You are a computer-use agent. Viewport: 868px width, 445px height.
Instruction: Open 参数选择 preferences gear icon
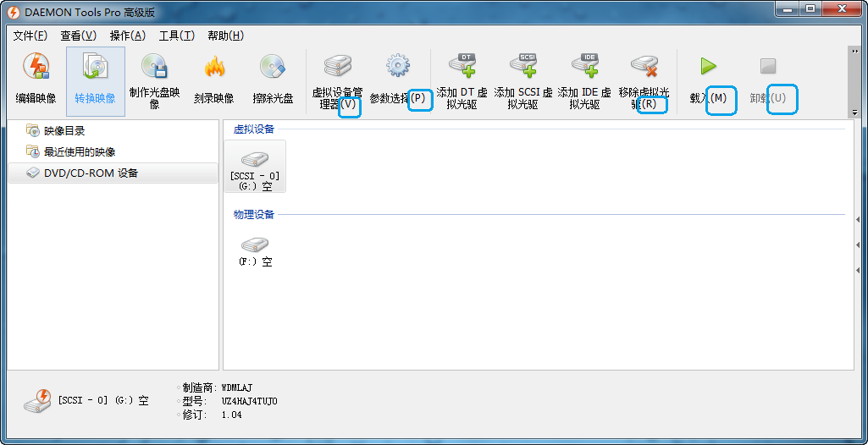398,67
